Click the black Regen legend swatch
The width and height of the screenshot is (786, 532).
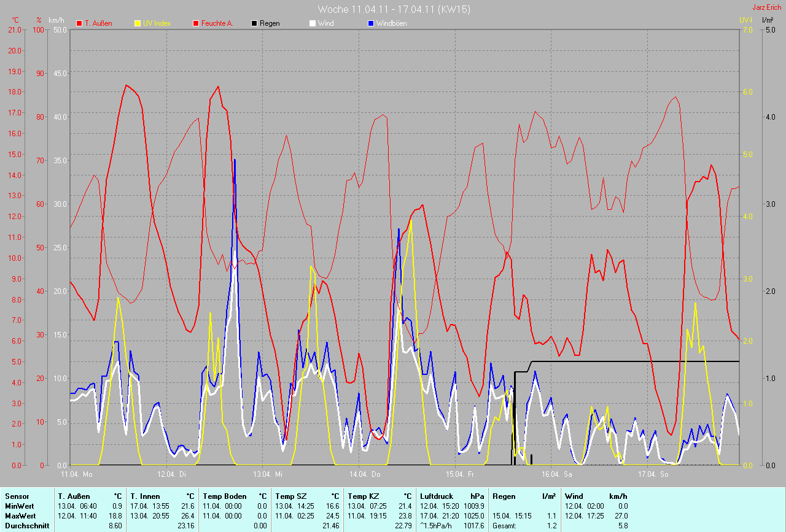[x=254, y=23]
